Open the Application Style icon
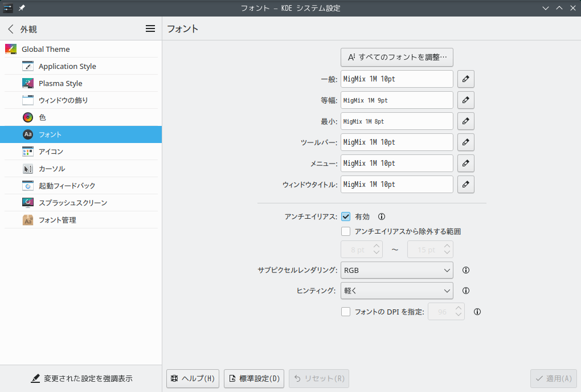This screenshot has height=392, width=581. point(28,66)
